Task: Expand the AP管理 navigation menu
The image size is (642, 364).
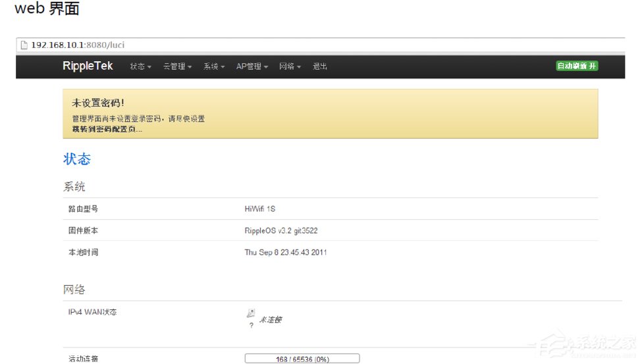Action: [x=252, y=66]
